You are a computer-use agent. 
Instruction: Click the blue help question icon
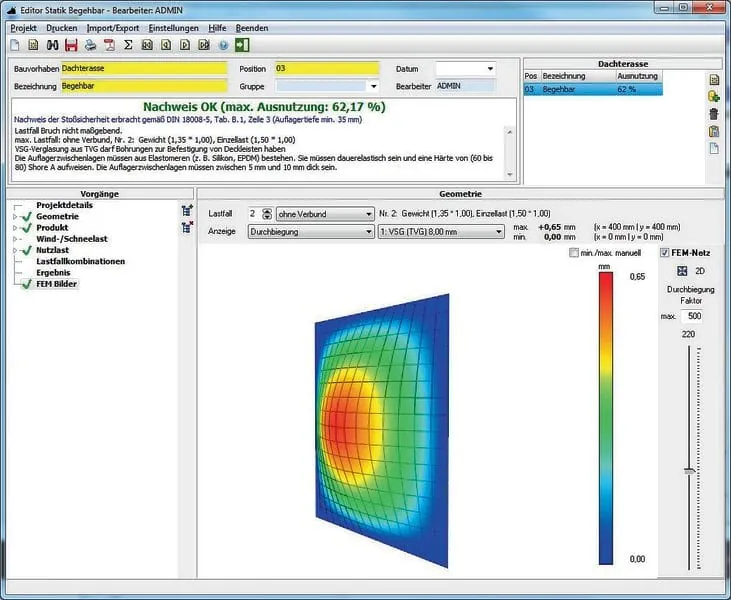tap(223, 45)
